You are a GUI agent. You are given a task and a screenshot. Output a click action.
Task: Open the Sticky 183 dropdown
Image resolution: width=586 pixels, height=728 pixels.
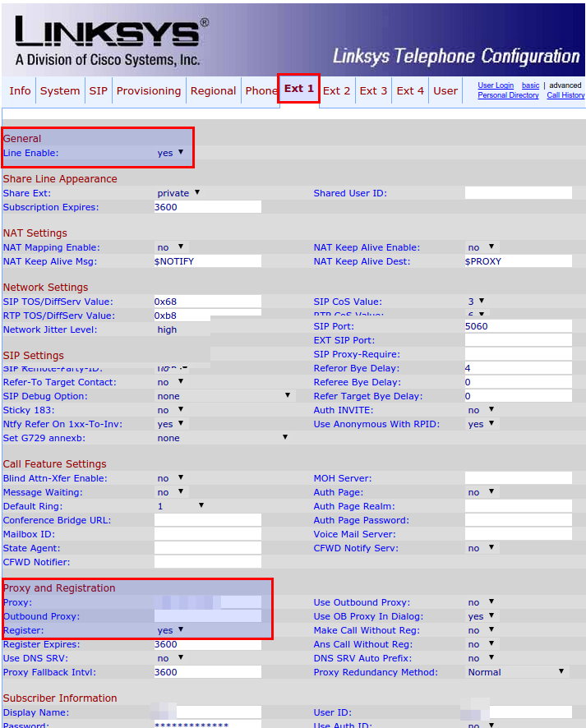pos(170,410)
